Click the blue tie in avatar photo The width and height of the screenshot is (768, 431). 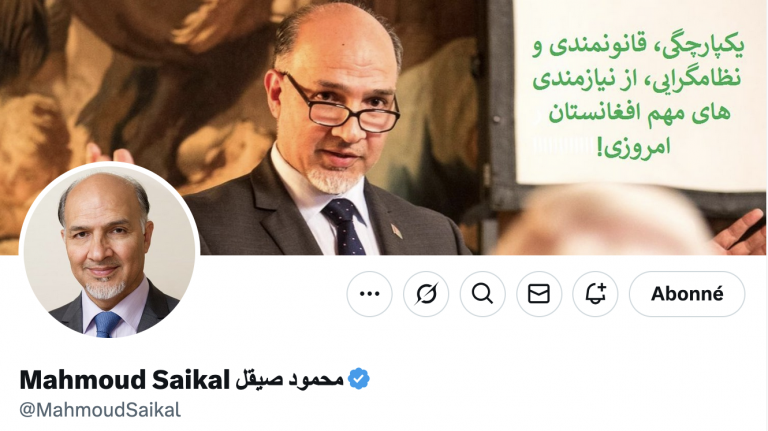[x=107, y=324]
